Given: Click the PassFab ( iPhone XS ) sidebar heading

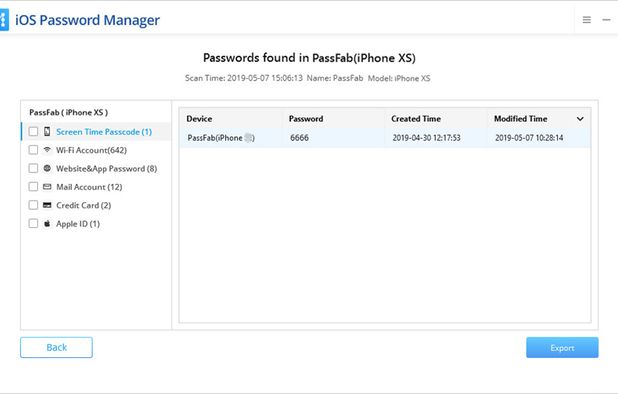Looking at the screenshot, I should click(x=69, y=112).
